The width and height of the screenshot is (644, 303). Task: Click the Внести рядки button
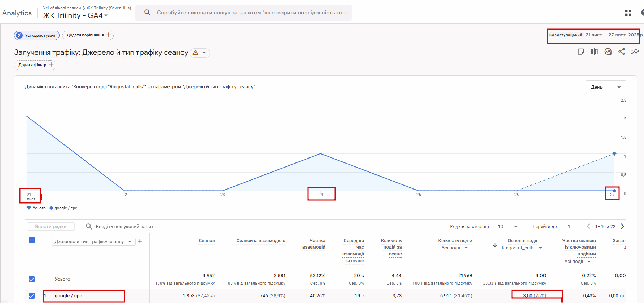[x=51, y=227]
